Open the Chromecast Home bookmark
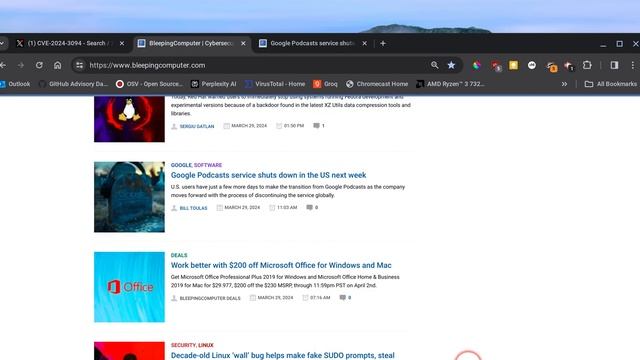640x360 pixels. point(377,84)
